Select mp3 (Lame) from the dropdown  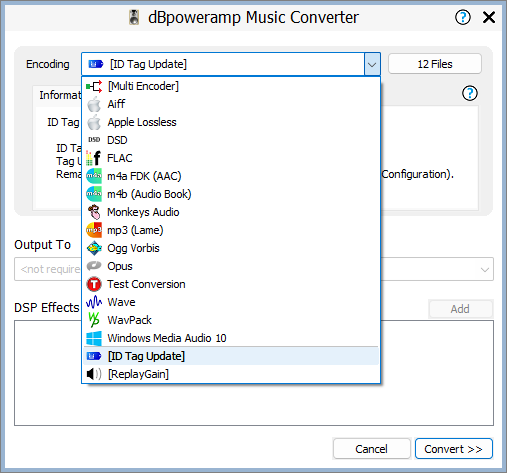tap(231, 230)
